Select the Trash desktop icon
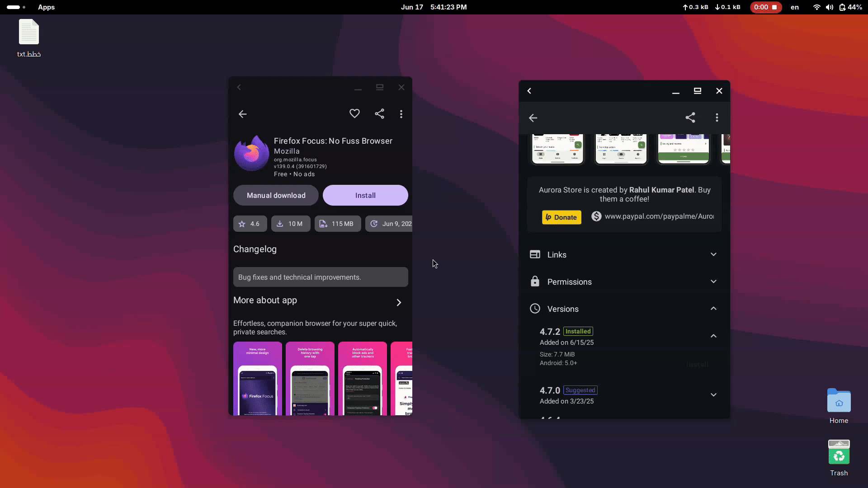Image resolution: width=868 pixels, height=488 pixels. coord(839,458)
